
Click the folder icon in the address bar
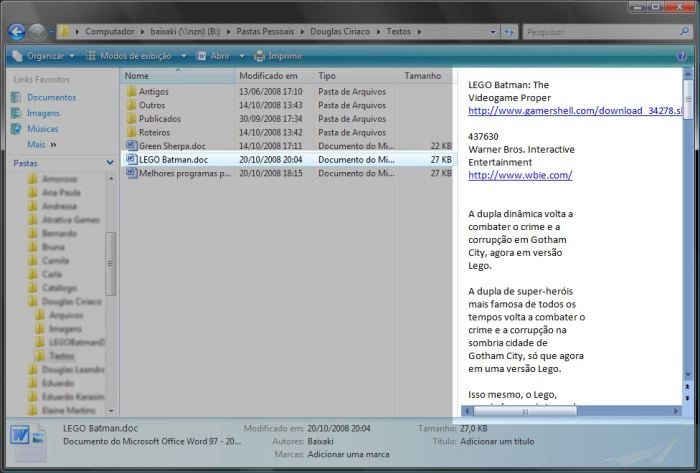pos(65,31)
